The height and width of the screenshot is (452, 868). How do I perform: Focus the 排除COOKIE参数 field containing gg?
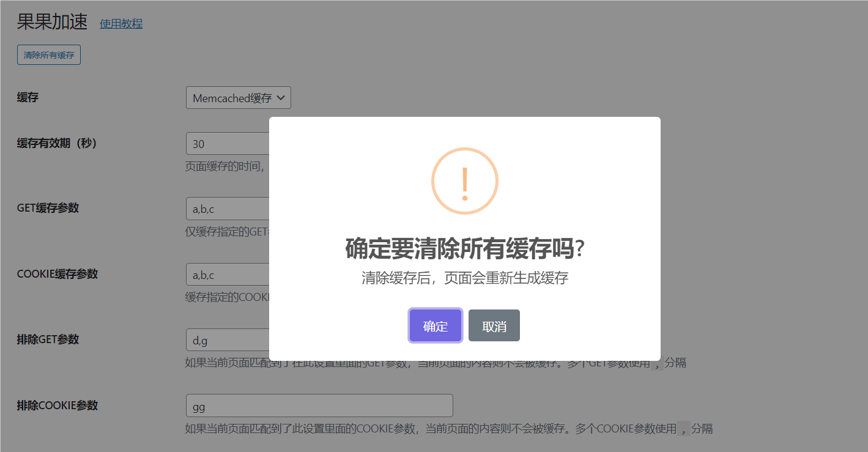(319, 406)
